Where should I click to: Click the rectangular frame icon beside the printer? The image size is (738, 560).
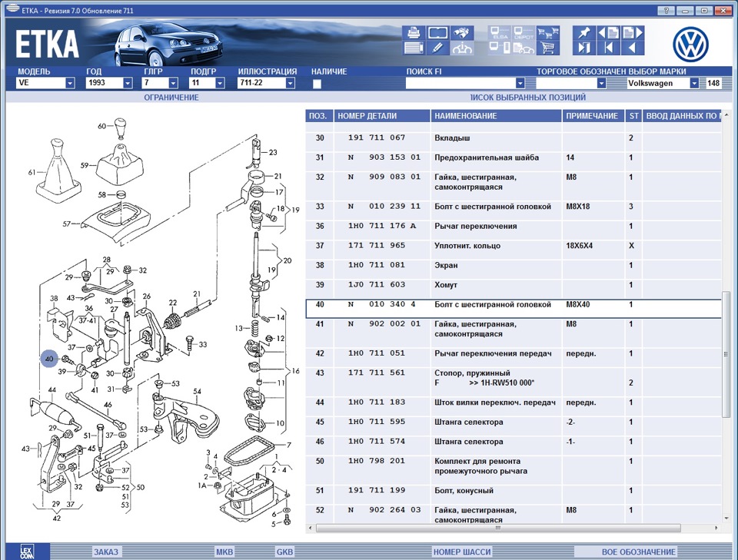click(437, 33)
